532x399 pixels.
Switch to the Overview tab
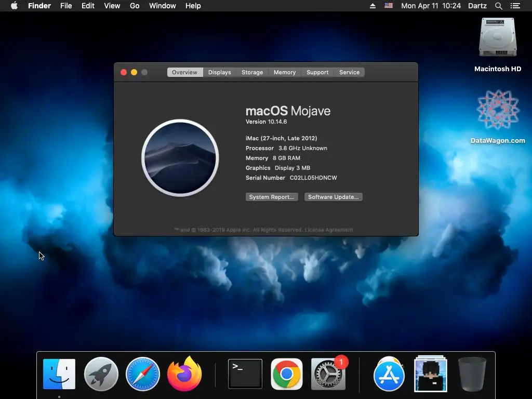click(x=184, y=72)
